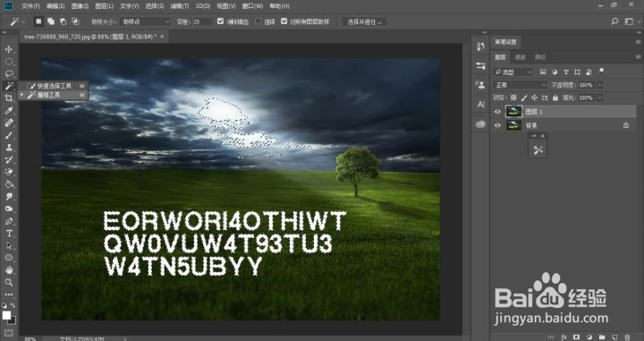Open the Sample Size dropdown
Viewport: 644px width, 341px height.
click(146, 21)
